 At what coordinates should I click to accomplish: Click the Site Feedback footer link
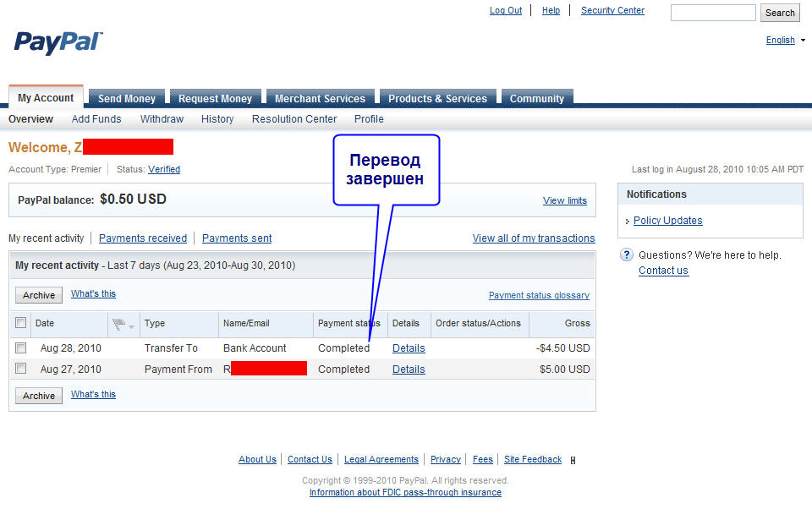[533, 459]
